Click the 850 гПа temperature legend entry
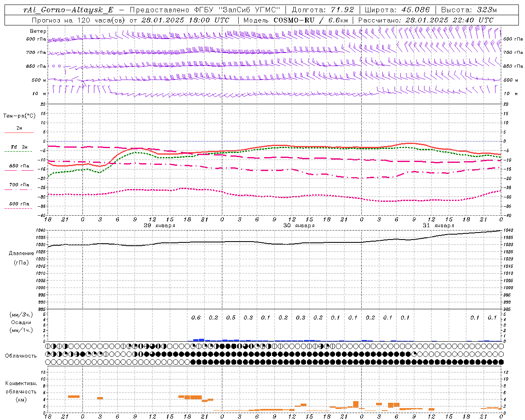This screenshot has height=420, width=525. (x=19, y=166)
